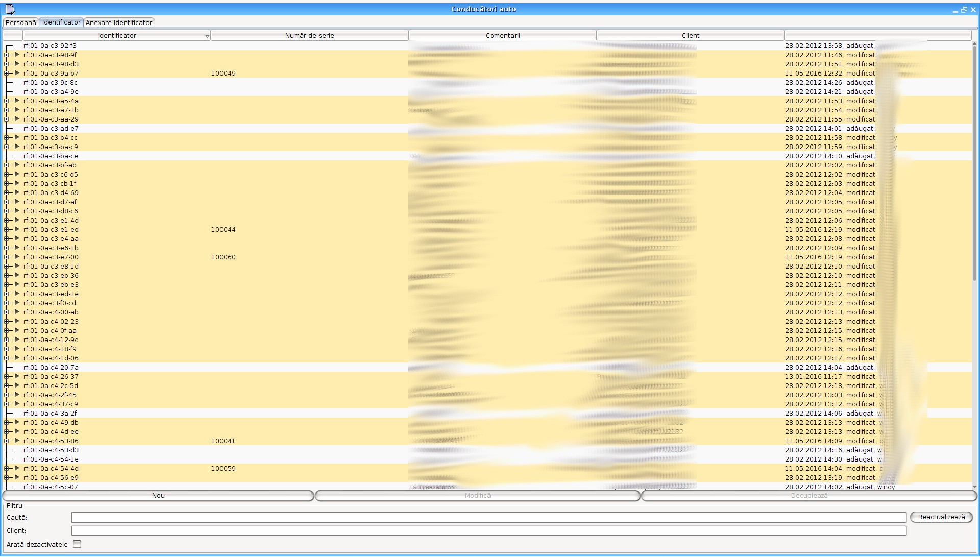This screenshot has width=980, height=557.
Task: Click the arrow icon next to rf:01-0a-c4-53-86
Action: 17,441
